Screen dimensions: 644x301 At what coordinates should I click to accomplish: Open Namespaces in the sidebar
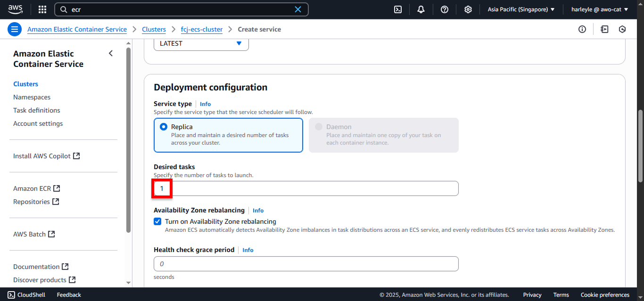(32, 97)
